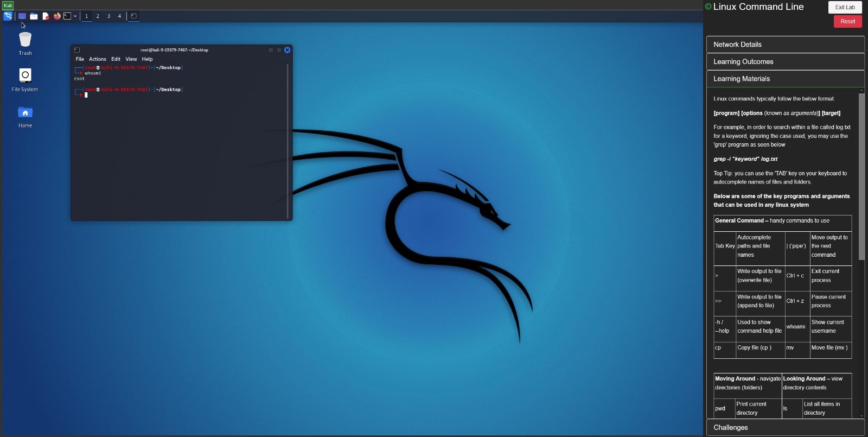Click '[program] [options (known as arguments)] [target]' text
This screenshot has height=437, width=868.
coord(777,113)
